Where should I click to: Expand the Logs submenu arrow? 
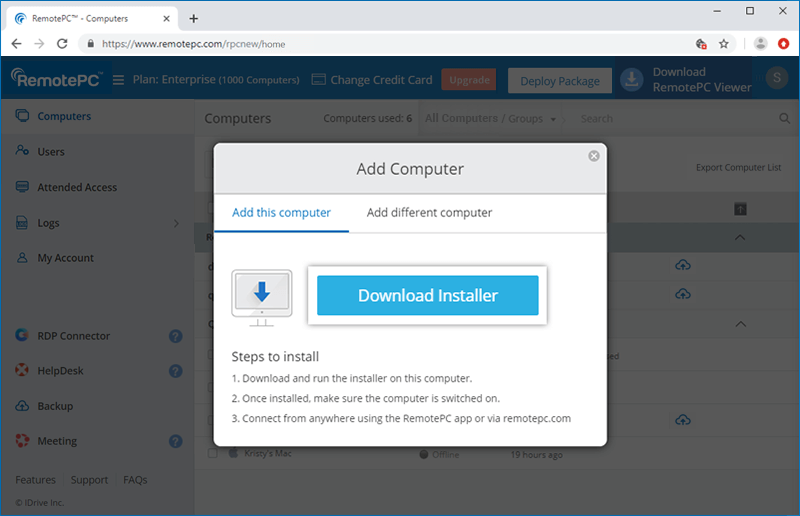click(176, 224)
